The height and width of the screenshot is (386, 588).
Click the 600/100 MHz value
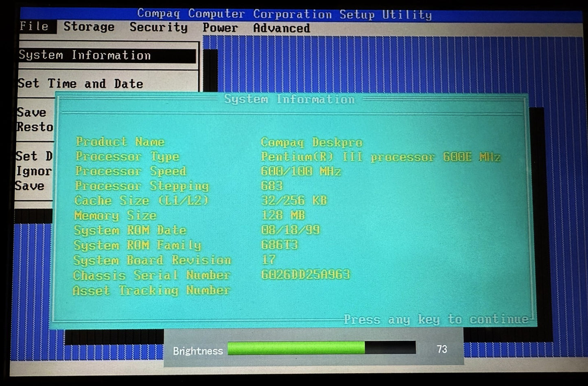(x=301, y=171)
